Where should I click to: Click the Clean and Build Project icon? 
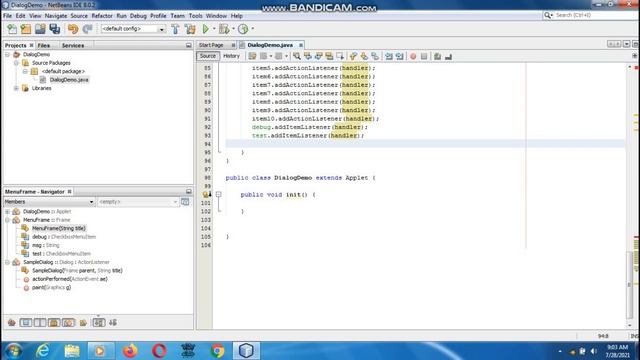(190, 29)
